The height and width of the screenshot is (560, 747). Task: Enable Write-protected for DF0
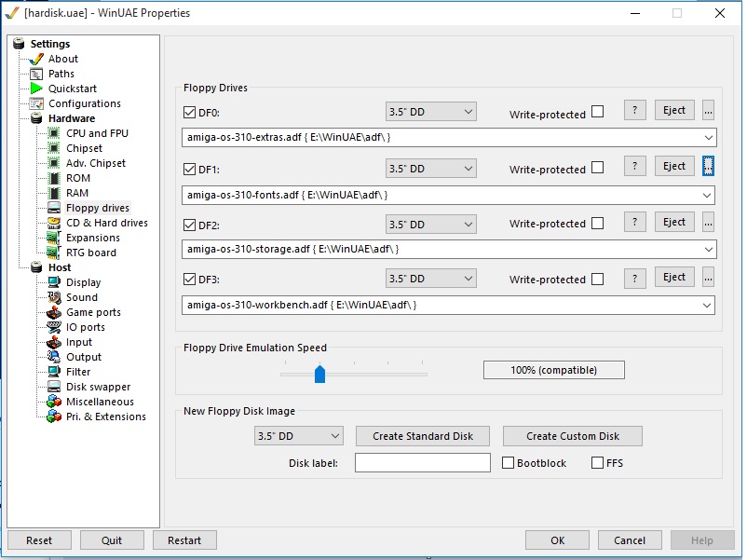click(597, 112)
